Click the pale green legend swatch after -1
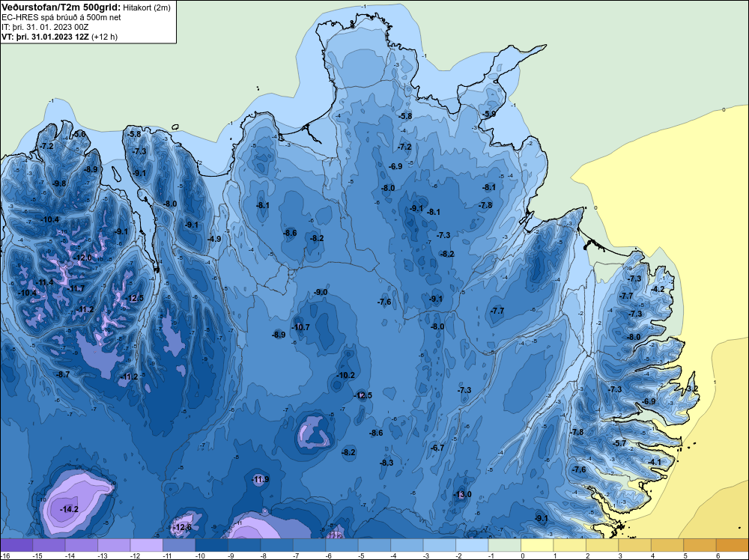 coord(504,545)
